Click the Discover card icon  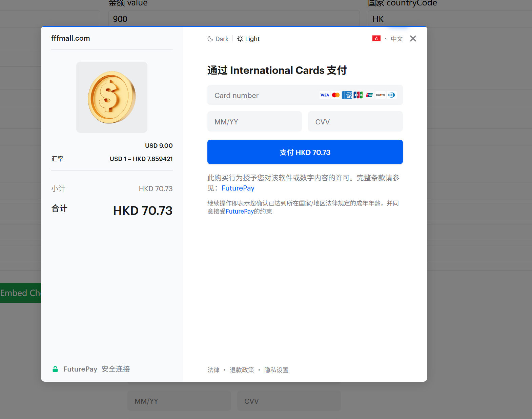coord(380,95)
